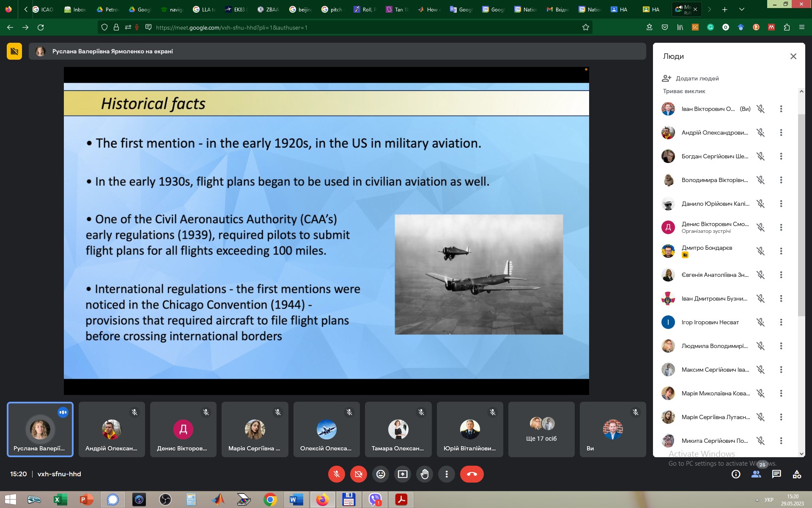Screen dimensions: 812x508
Task: Open options menu for Дмитро Бондарев
Action: coord(781,251)
